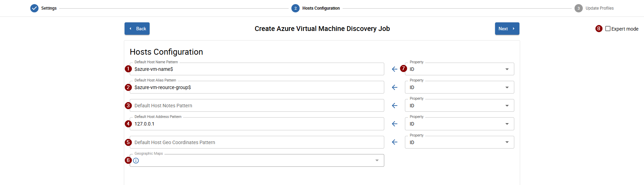Image resolution: width=644 pixels, height=185 pixels.
Task: Click the arrow next to Host Name Pattern
Action: click(395, 69)
